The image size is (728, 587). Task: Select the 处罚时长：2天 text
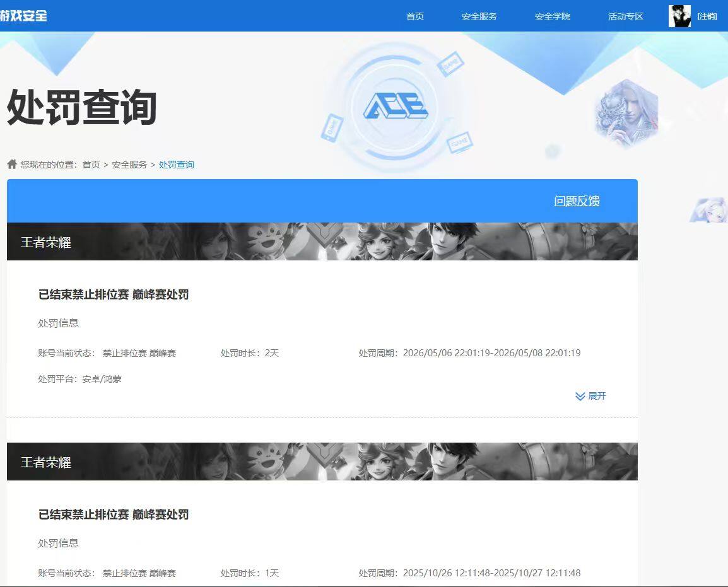(x=250, y=353)
